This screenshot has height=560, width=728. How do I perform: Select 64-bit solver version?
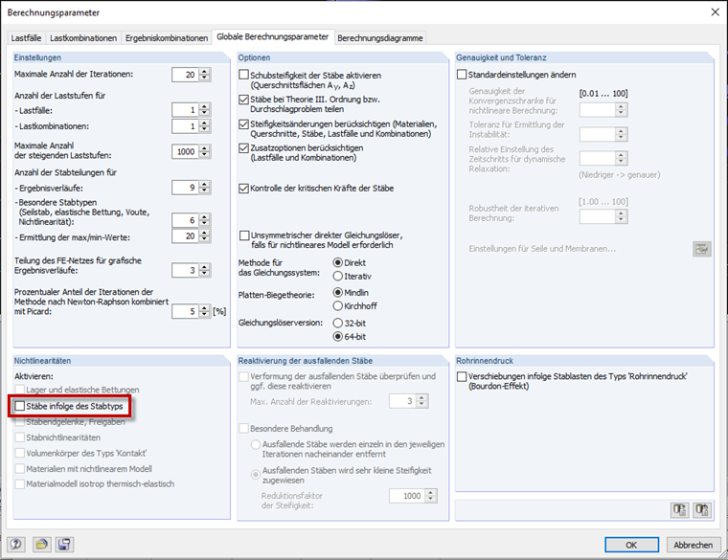pos(338,336)
